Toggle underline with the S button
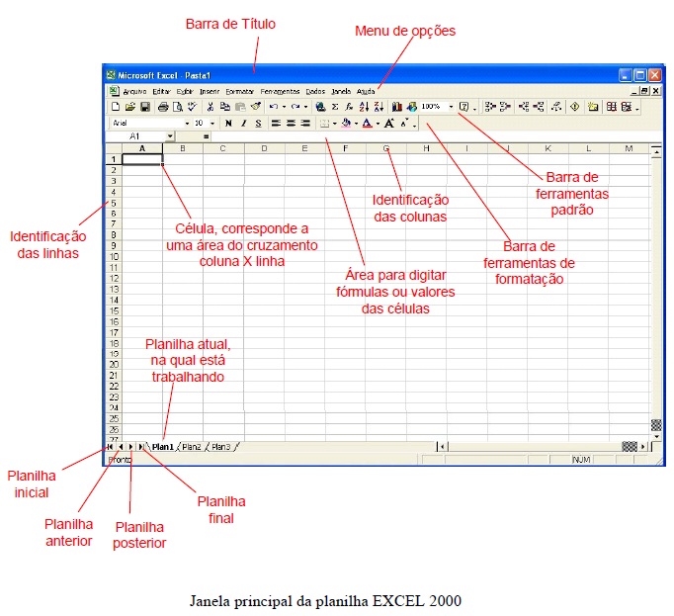Screen dimensions: 674x616 [258, 124]
